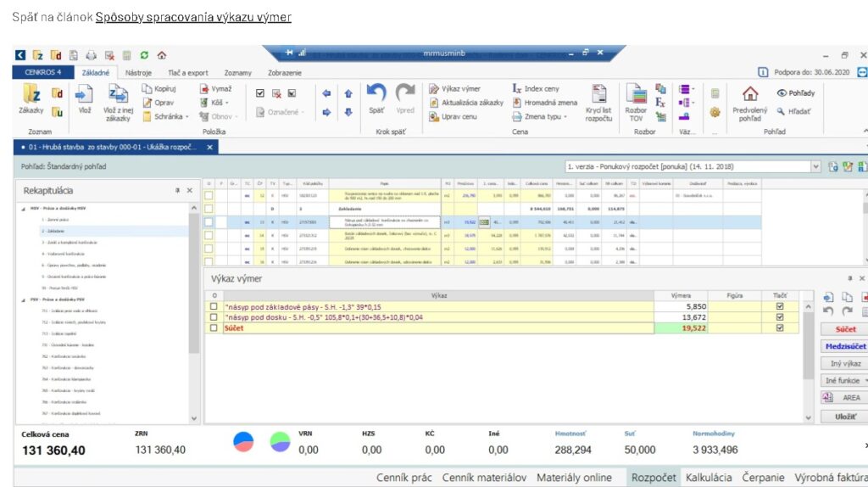Open the Zobrazenie ribbon tab

click(x=285, y=73)
